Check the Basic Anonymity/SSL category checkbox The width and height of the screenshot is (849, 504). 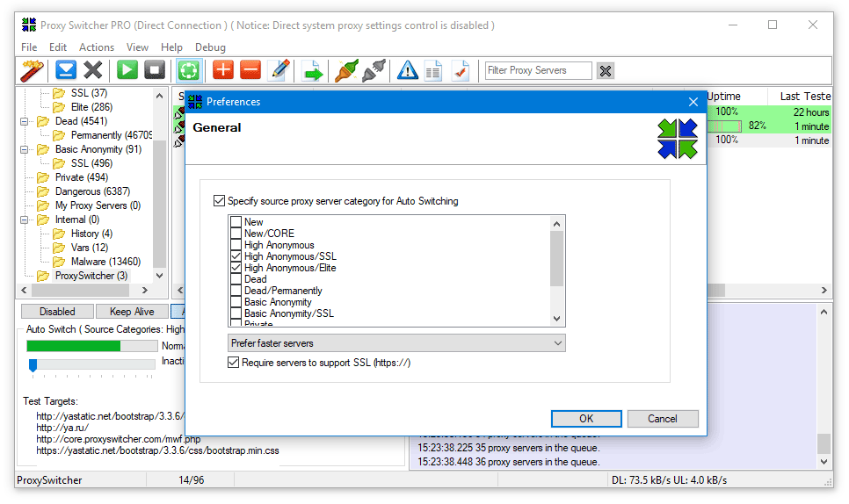click(x=236, y=313)
